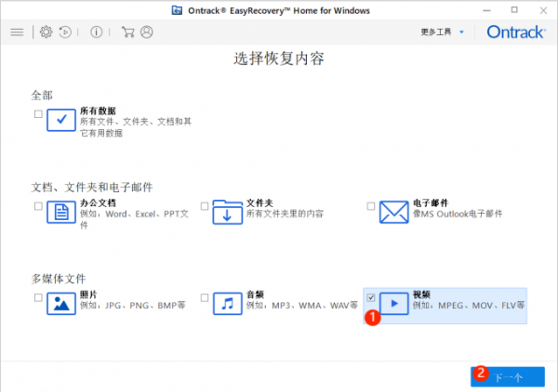Screen dimensions: 558x392
Task: Click the 照片 picture icon
Action: coord(61,304)
